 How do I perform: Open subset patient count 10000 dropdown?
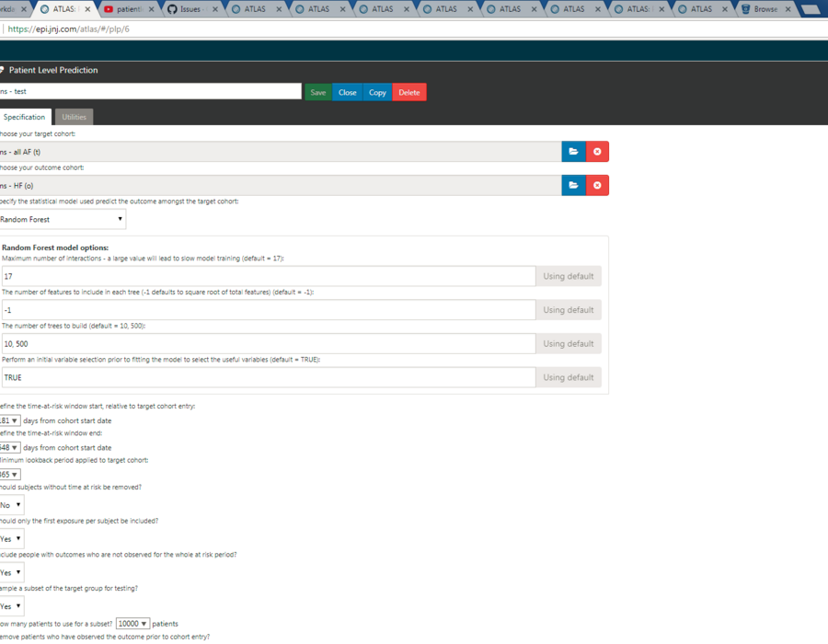tap(132, 624)
